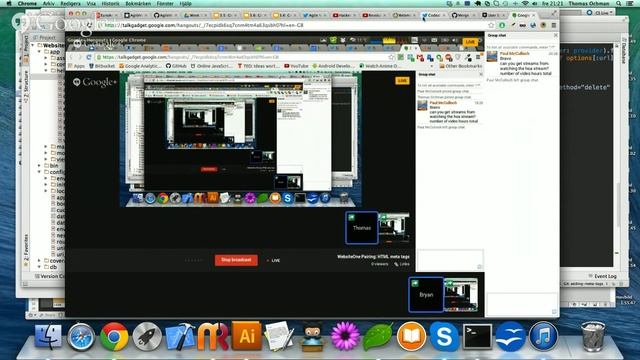The width and height of the screenshot is (640, 360).
Task: Launch Safari from the Dock
Action: [x=81, y=337]
